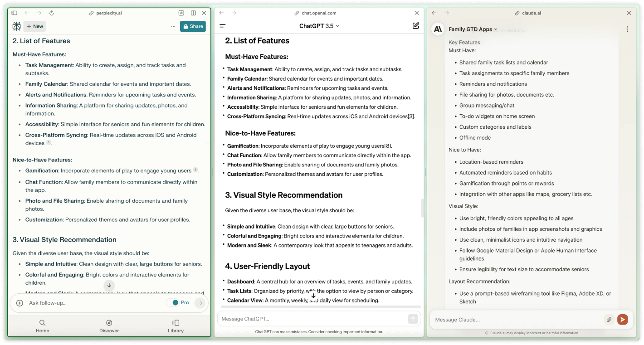Open the Family GTD Apps chat dropdown
This screenshot has width=644, height=345.
point(473,29)
